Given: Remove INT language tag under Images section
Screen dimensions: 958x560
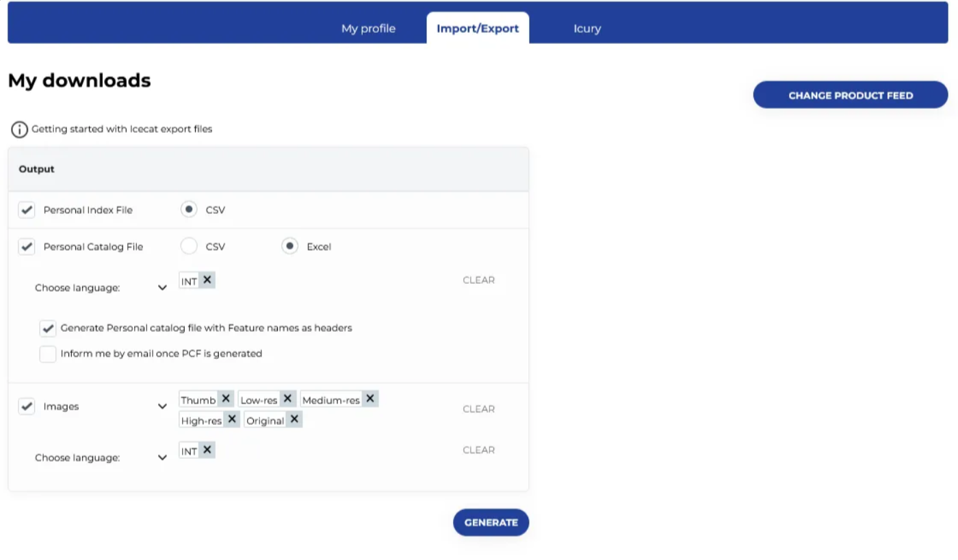Looking at the screenshot, I should point(207,450).
